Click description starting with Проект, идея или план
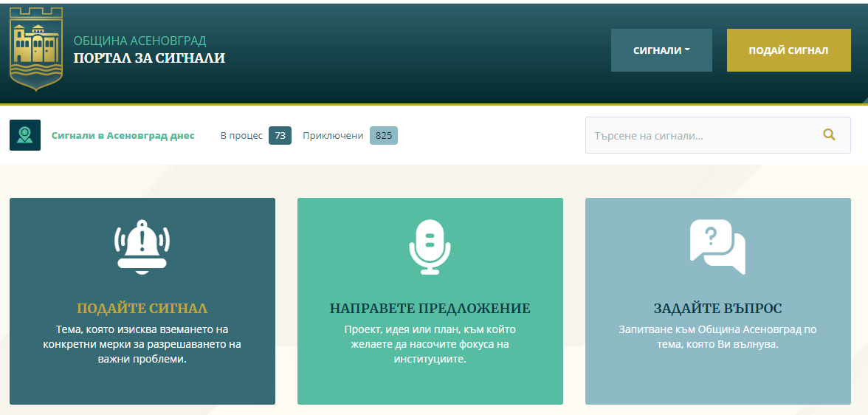 (430, 344)
